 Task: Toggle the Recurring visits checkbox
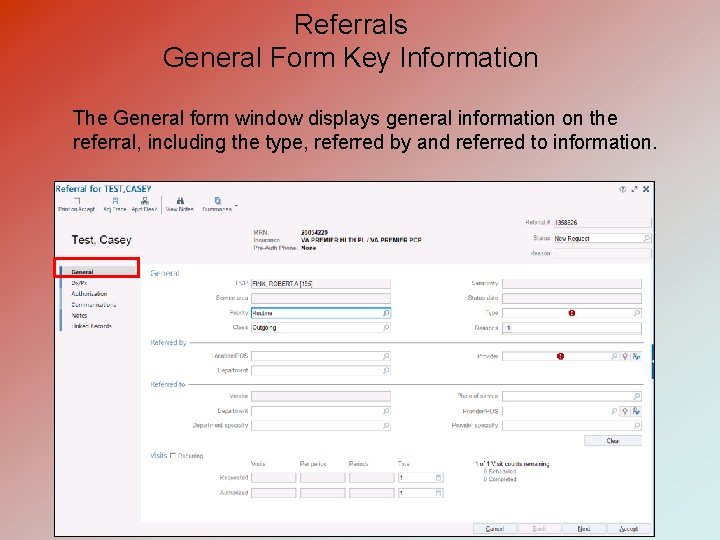point(173,456)
